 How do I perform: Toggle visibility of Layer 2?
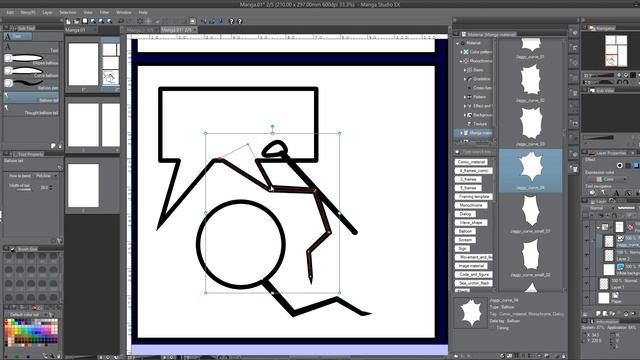coord(587,256)
